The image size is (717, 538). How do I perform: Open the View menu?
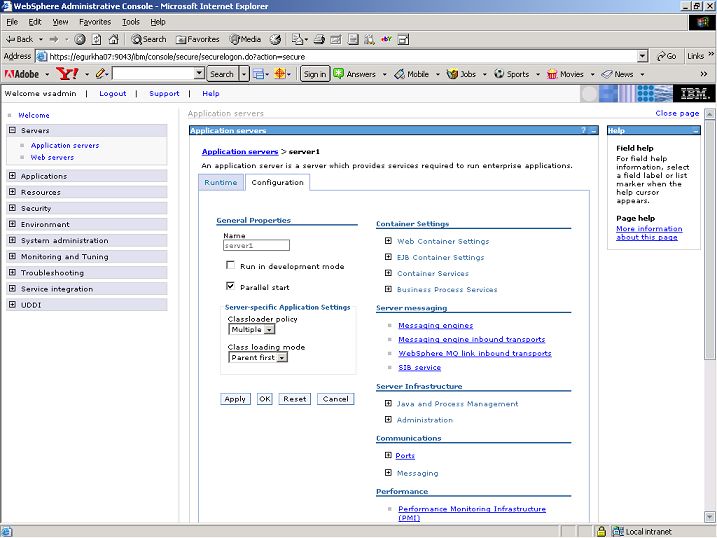click(x=60, y=22)
